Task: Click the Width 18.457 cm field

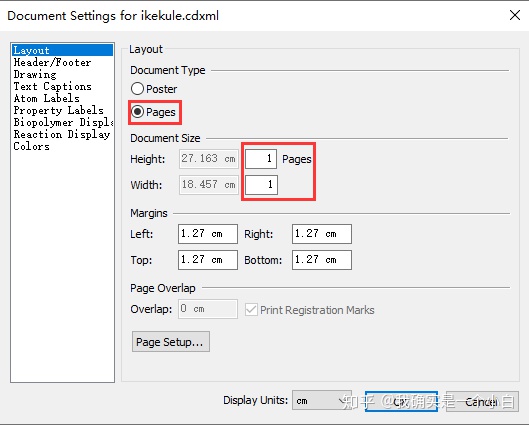Action: pyautogui.click(x=208, y=185)
